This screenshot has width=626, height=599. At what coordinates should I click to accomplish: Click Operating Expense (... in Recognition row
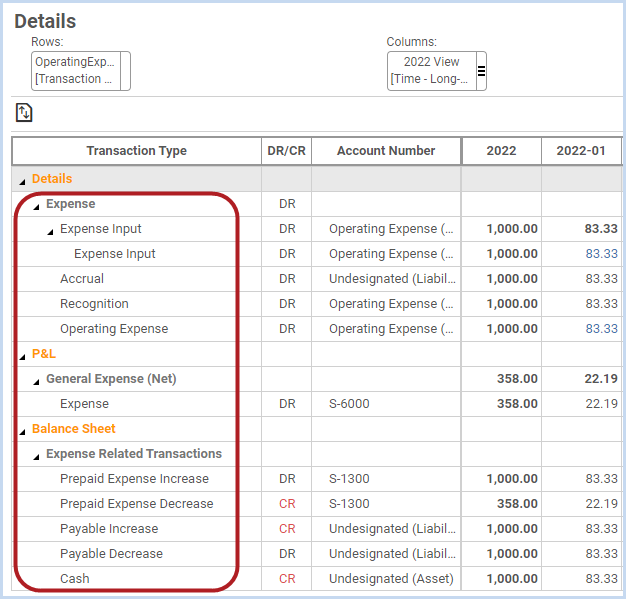click(x=391, y=303)
